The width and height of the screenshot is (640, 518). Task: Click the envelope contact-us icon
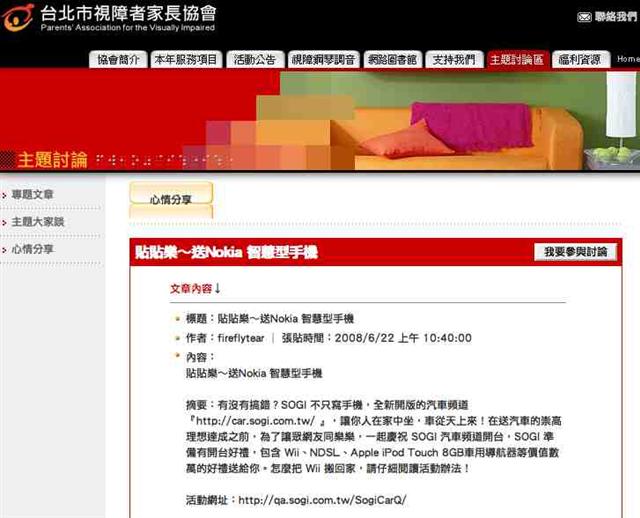tap(584, 17)
